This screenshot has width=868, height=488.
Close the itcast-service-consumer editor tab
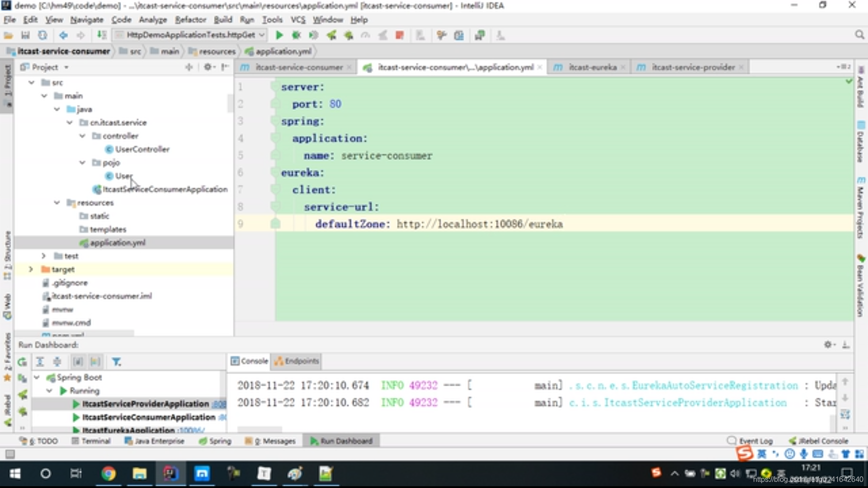(349, 67)
